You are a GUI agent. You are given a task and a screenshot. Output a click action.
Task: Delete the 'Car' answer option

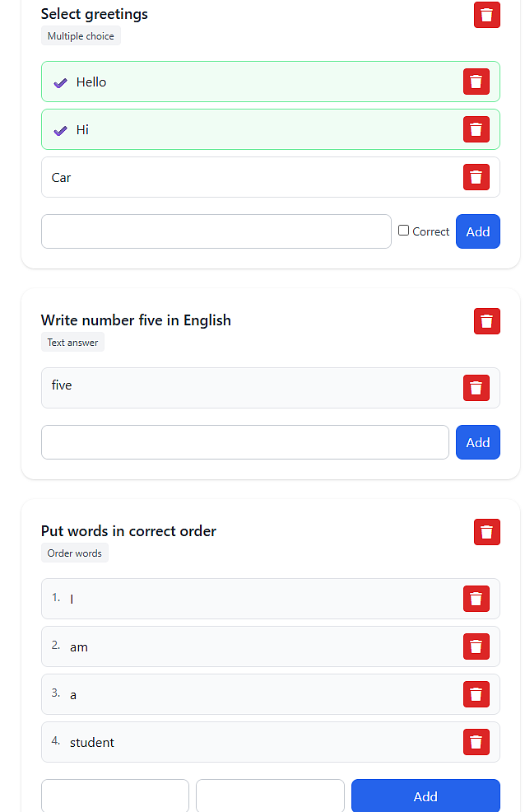(x=476, y=177)
